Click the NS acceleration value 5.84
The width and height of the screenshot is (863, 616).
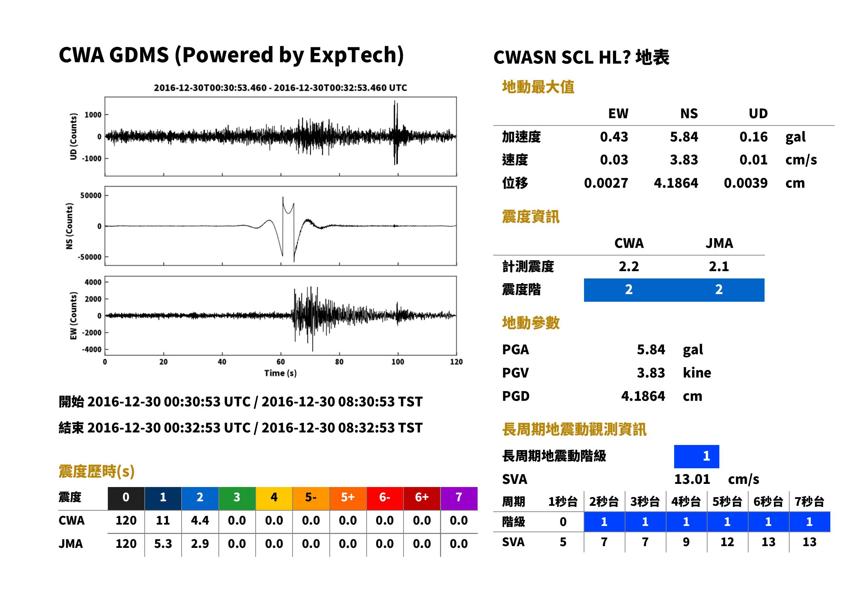[x=684, y=137]
